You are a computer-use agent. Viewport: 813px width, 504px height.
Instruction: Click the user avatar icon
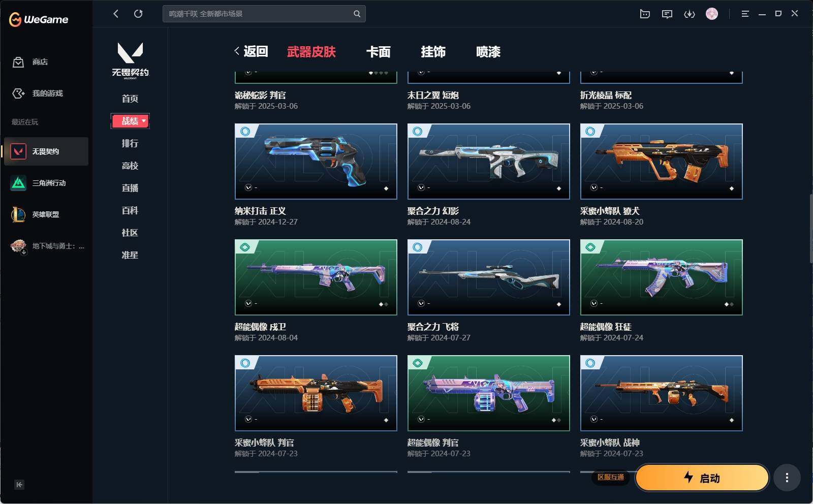click(712, 14)
